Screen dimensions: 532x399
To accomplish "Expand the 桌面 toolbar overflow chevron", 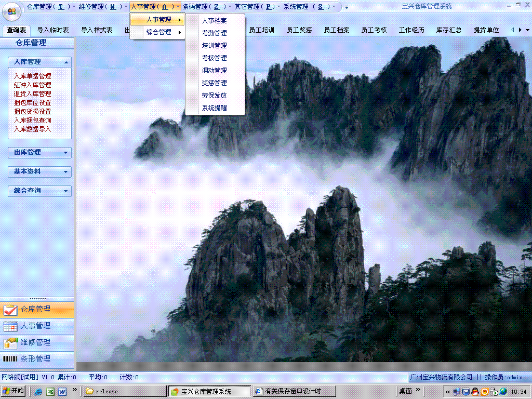I will [x=418, y=390].
